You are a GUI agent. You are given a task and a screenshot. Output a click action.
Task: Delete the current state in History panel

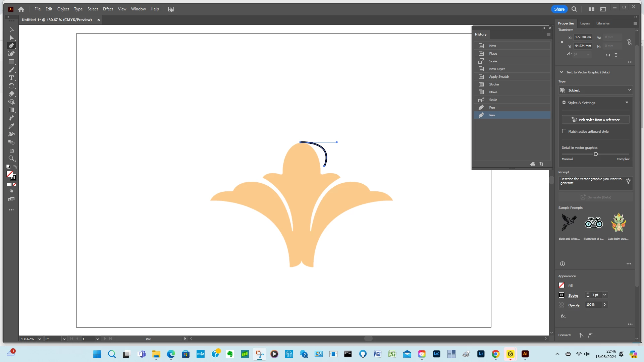(x=541, y=164)
